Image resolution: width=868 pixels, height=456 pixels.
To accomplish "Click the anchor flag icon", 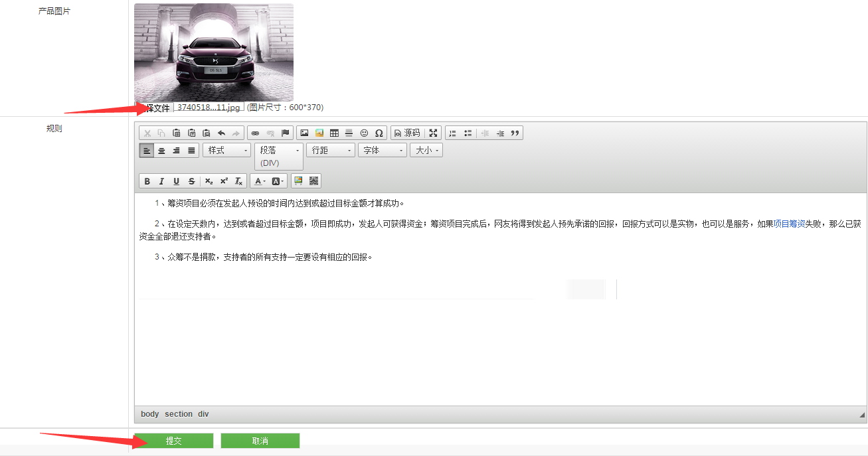I will coord(286,133).
